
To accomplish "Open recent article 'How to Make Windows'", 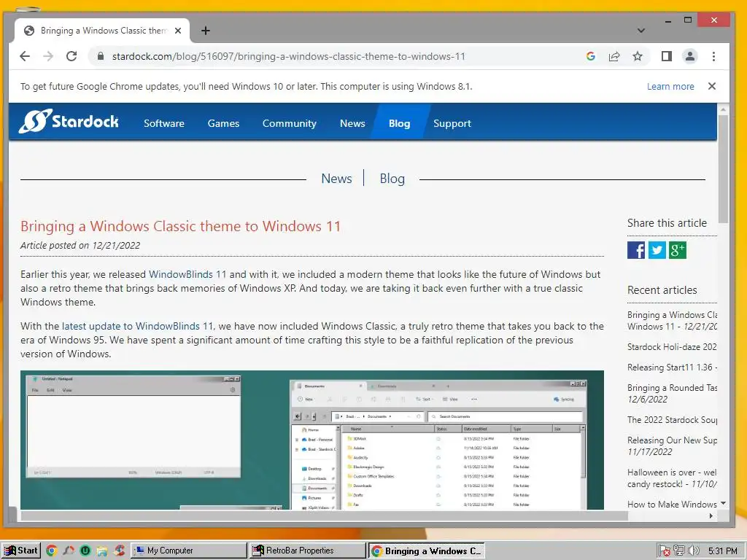I will [x=672, y=505].
